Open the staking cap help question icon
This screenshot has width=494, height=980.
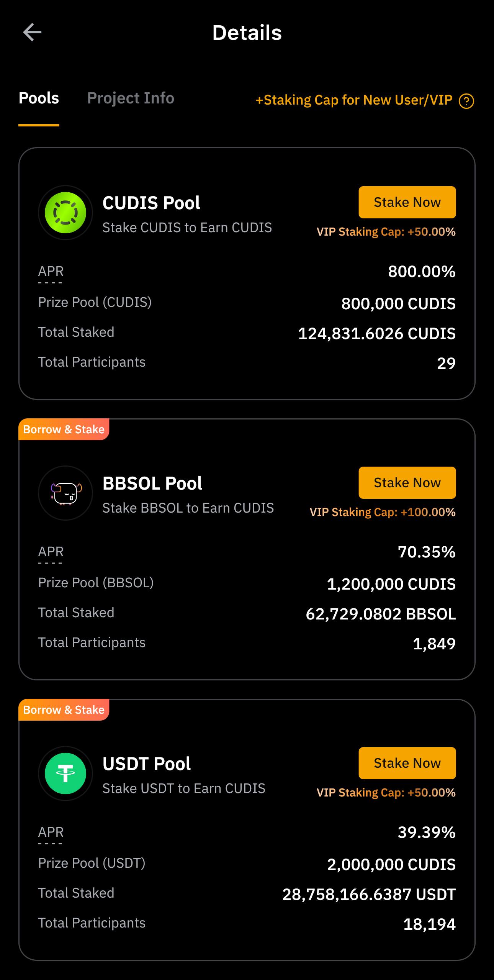[x=466, y=101]
